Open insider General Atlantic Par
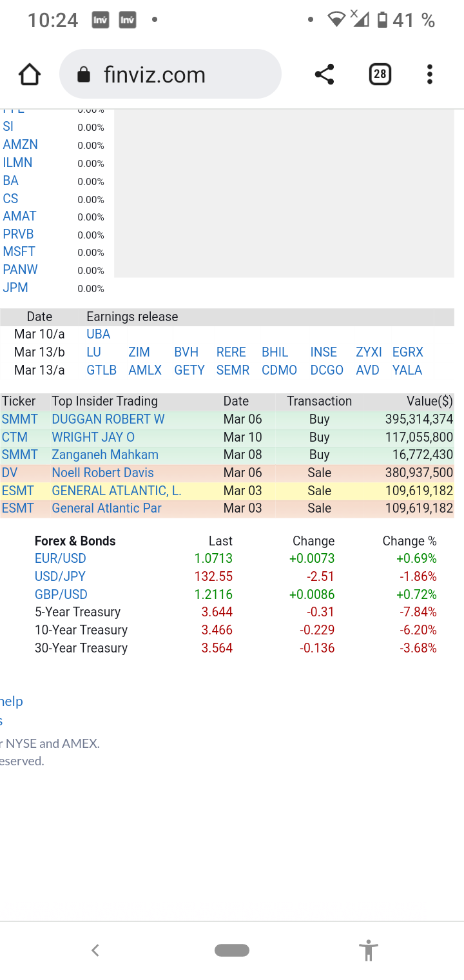 (x=107, y=508)
